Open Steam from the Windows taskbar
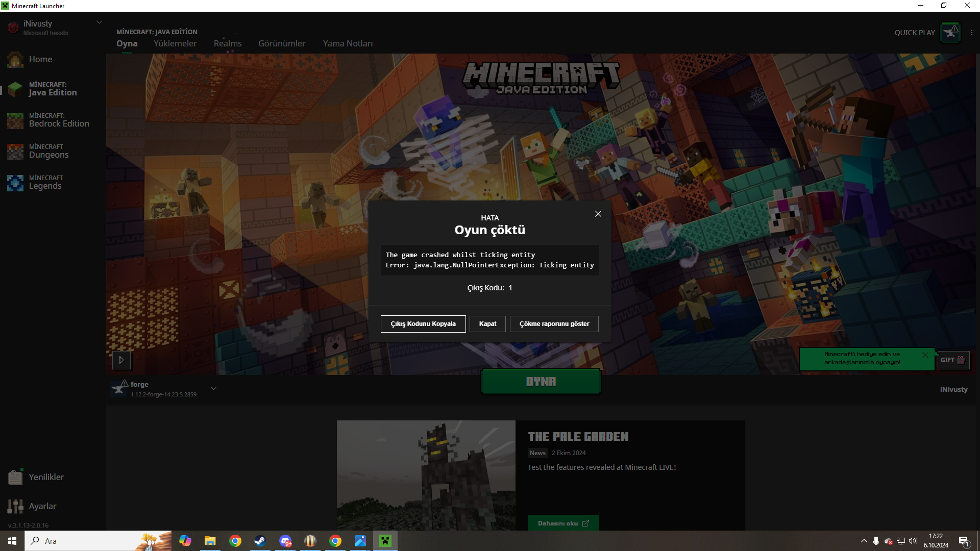Viewport: 980px width, 551px height. click(x=260, y=541)
